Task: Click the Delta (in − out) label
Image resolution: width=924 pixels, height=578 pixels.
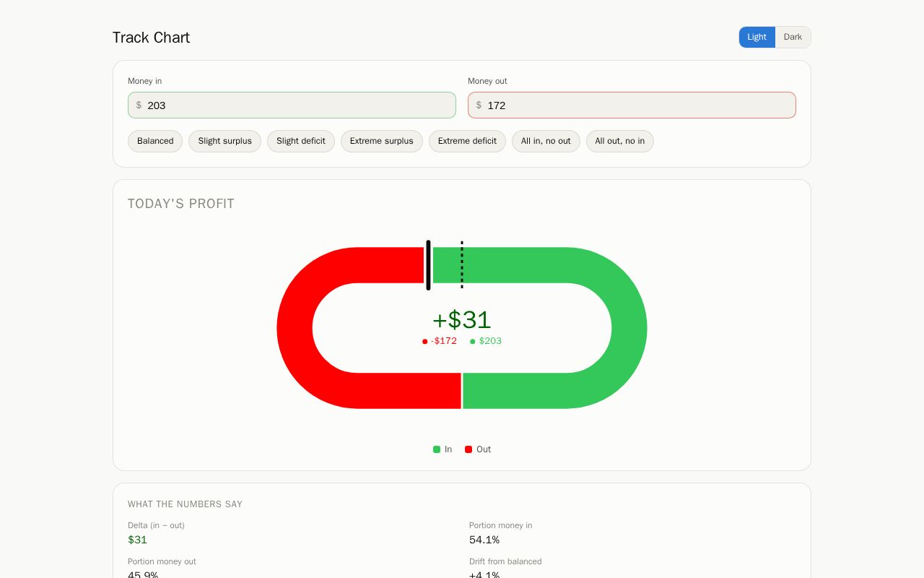Action: 156,525
